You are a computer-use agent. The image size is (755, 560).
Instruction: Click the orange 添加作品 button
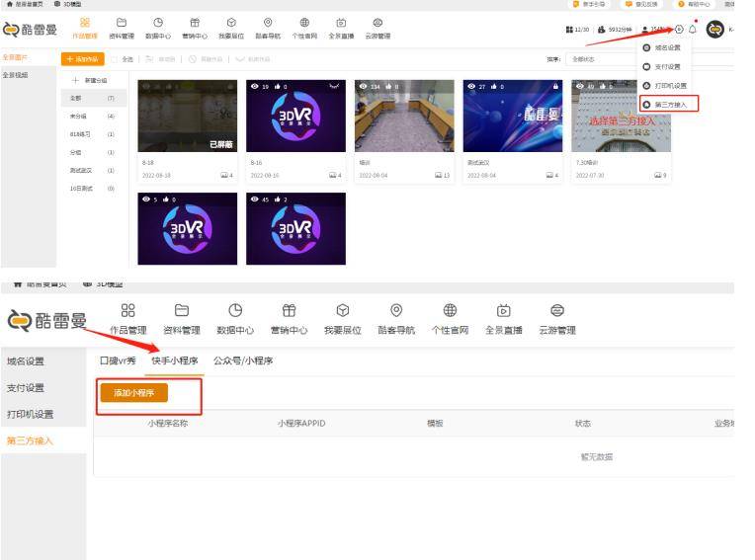pos(83,59)
